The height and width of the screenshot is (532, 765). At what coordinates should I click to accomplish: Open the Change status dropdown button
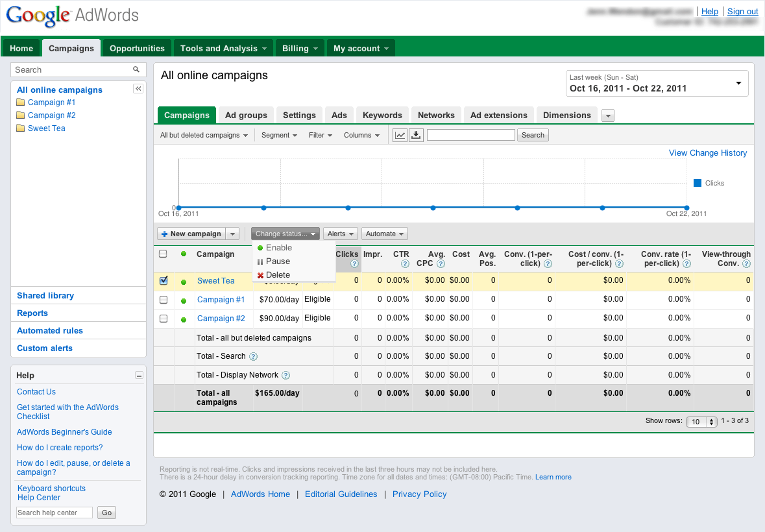pos(285,234)
